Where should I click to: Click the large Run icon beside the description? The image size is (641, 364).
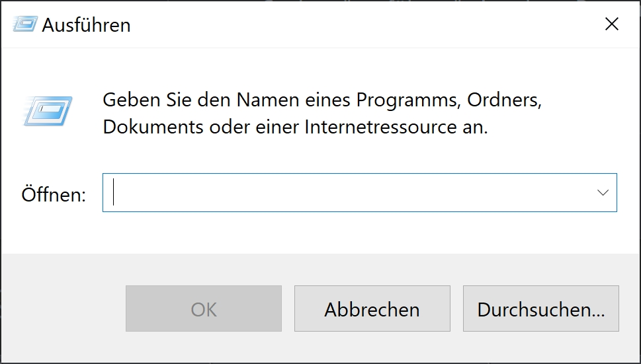coord(48,110)
